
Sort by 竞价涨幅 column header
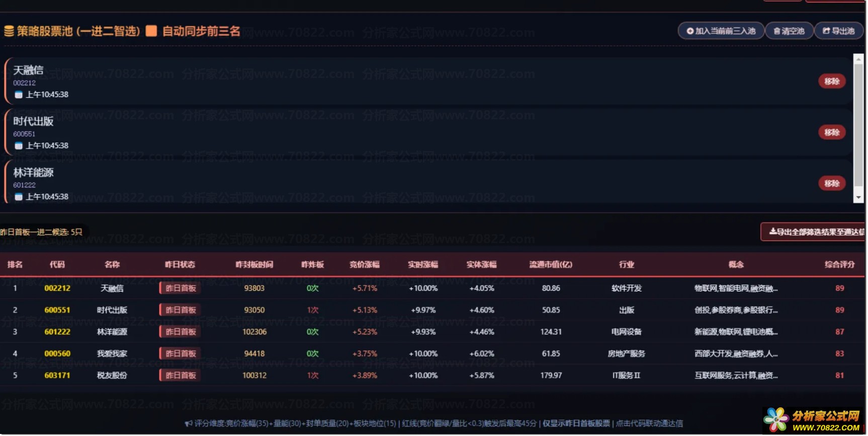click(365, 265)
